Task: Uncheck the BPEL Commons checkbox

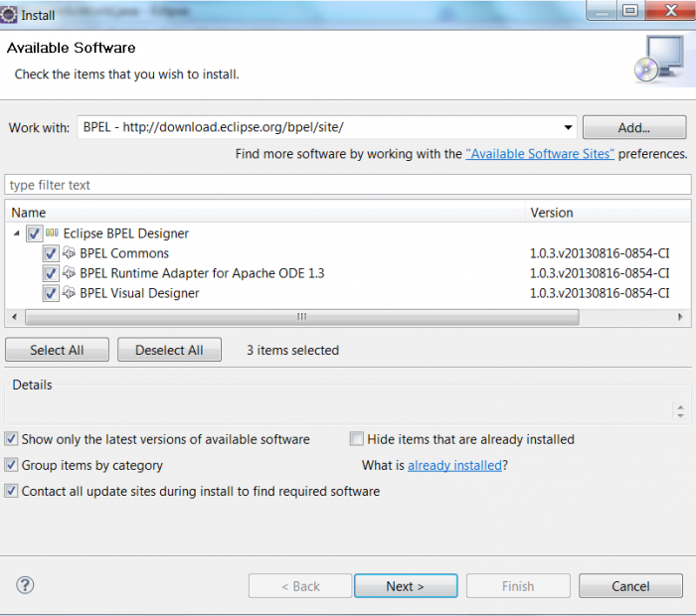Action: (51, 253)
